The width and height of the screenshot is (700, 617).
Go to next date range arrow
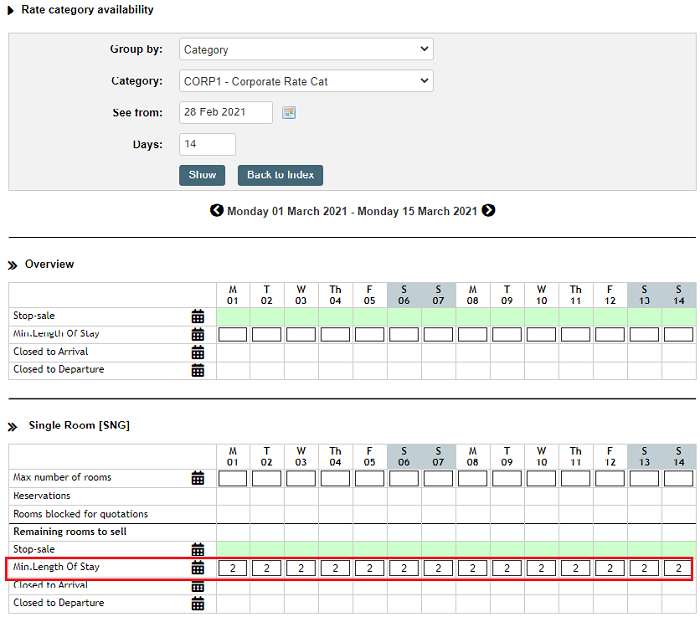(488, 210)
